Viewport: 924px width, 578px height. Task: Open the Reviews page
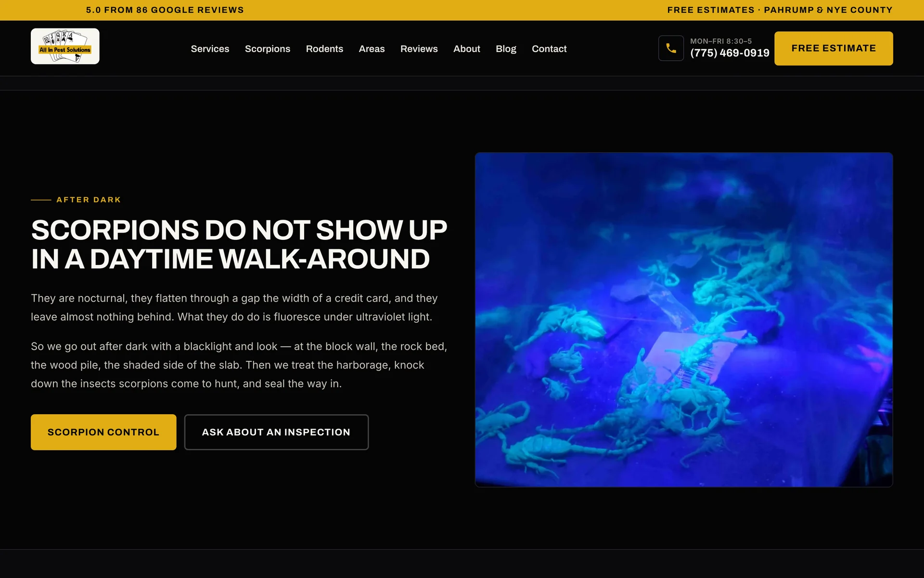419,49
